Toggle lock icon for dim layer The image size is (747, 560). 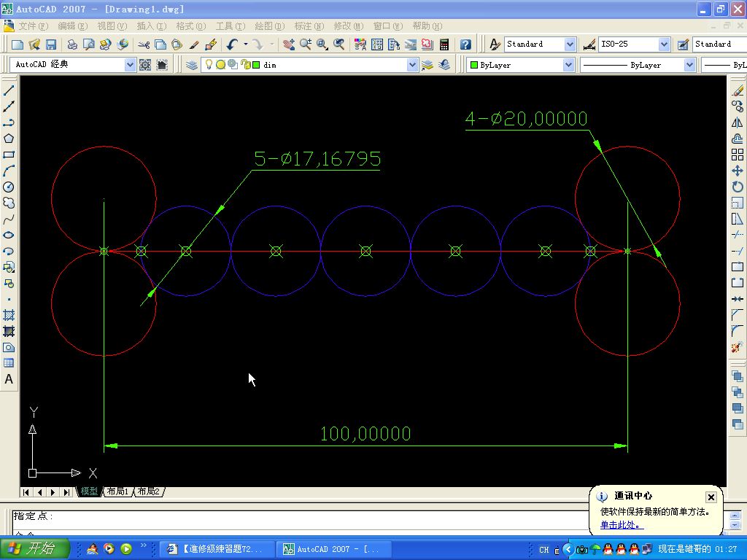245,65
